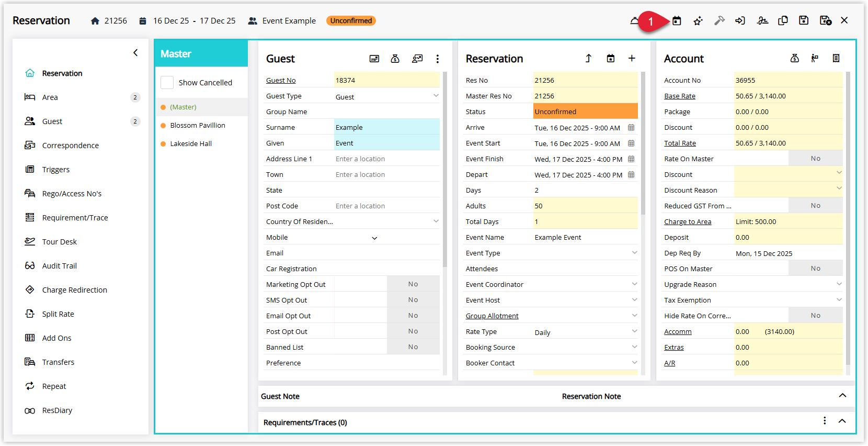Viewport: 868px width, 446px height.
Task: Open date picker beside Arrive field
Action: (631, 128)
